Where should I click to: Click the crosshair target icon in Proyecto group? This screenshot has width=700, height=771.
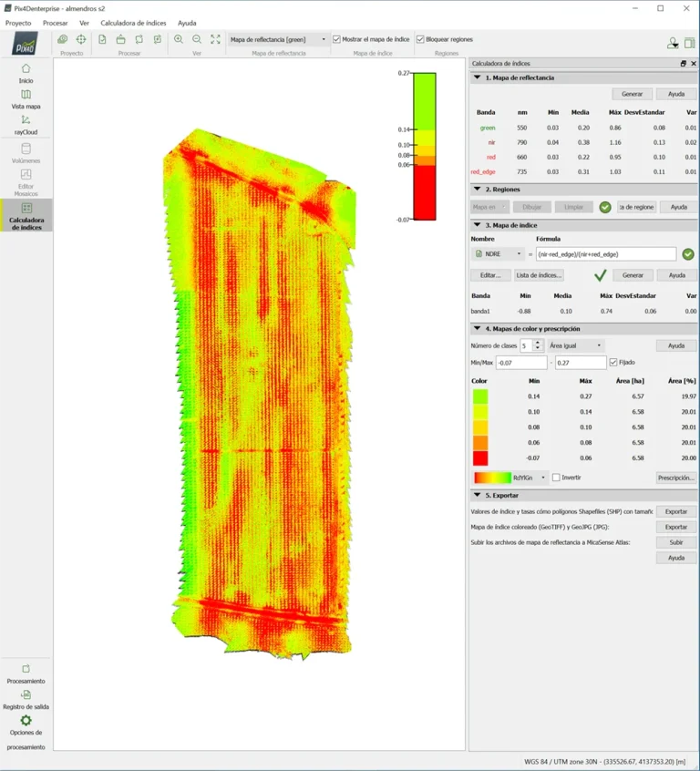[x=81, y=39]
